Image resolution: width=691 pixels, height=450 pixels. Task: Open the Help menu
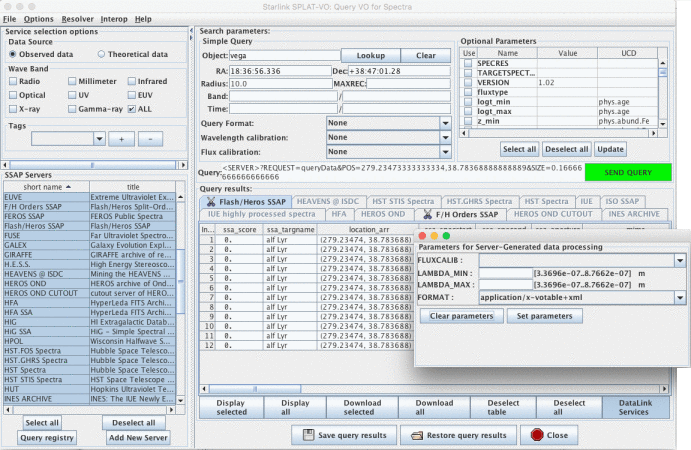click(143, 19)
